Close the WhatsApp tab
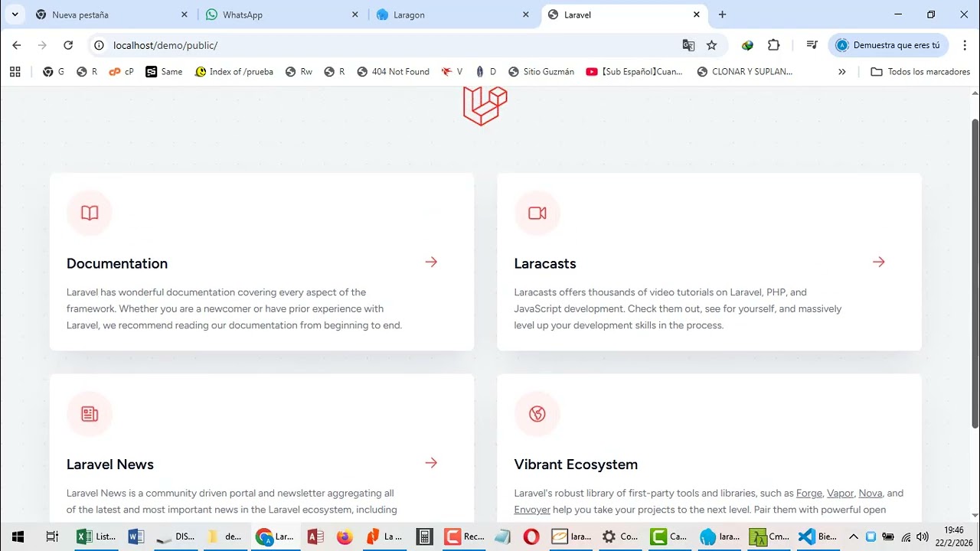This screenshot has width=980, height=551. 355,15
